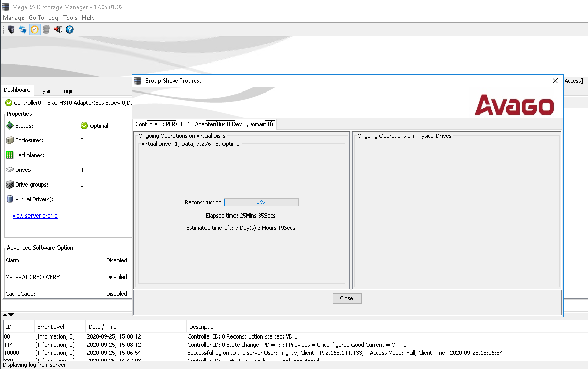Switch to the Physical tab

46,91
